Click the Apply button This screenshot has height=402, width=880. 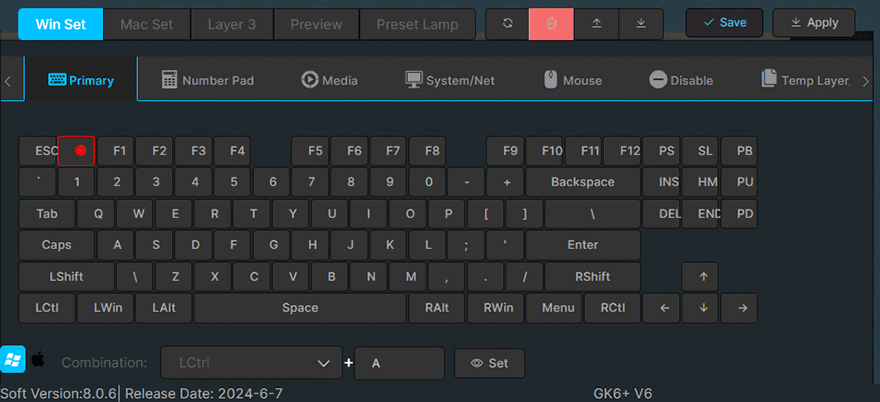coord(814,23)
